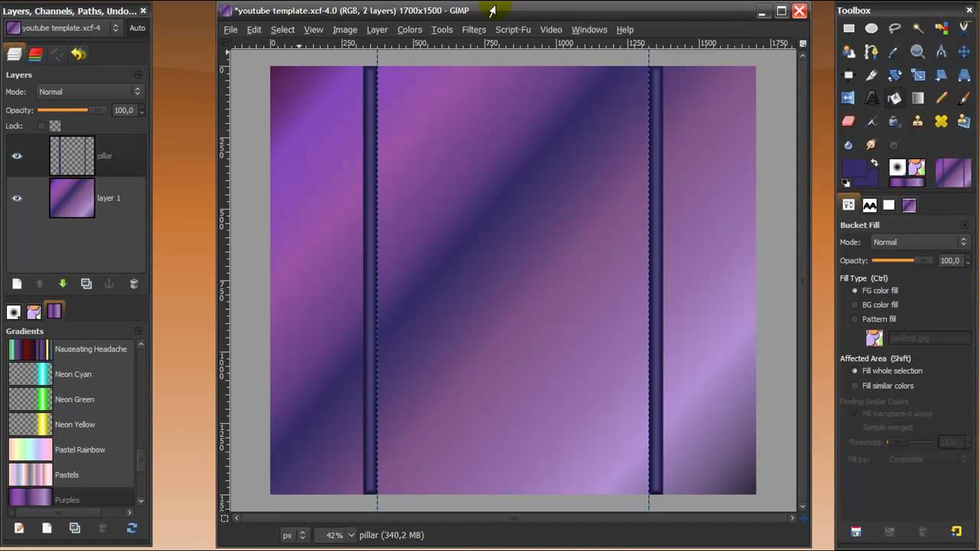Select the Eraser tool

pyautogui.click(x=848, y=121)
